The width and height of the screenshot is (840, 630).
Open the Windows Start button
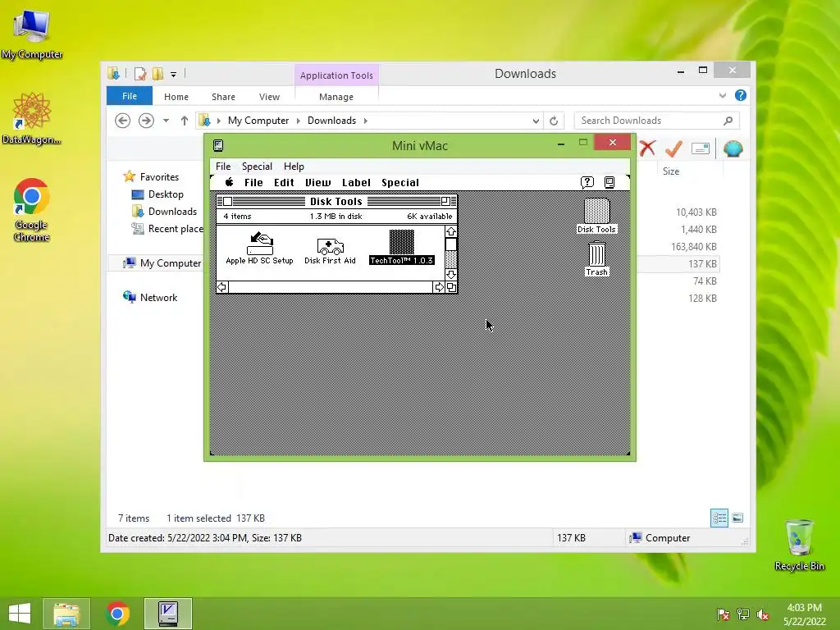click(20, 614)
